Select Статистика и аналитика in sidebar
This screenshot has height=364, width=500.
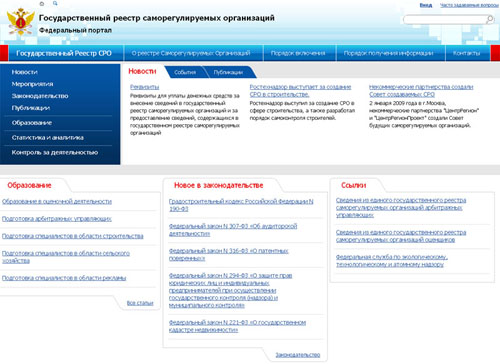[48, 137]
